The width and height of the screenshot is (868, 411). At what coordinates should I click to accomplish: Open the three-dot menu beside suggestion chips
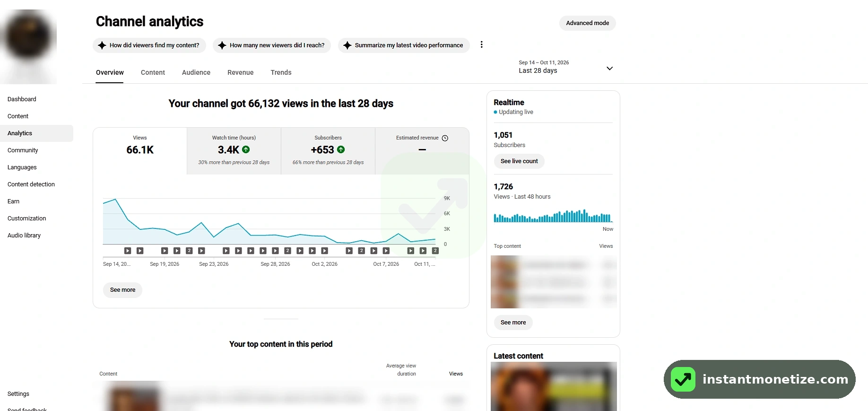pos(481,44)
